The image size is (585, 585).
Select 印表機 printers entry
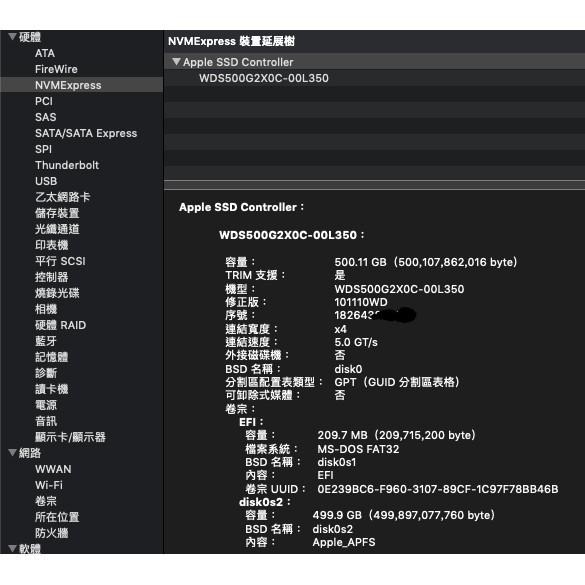point(51,245)
